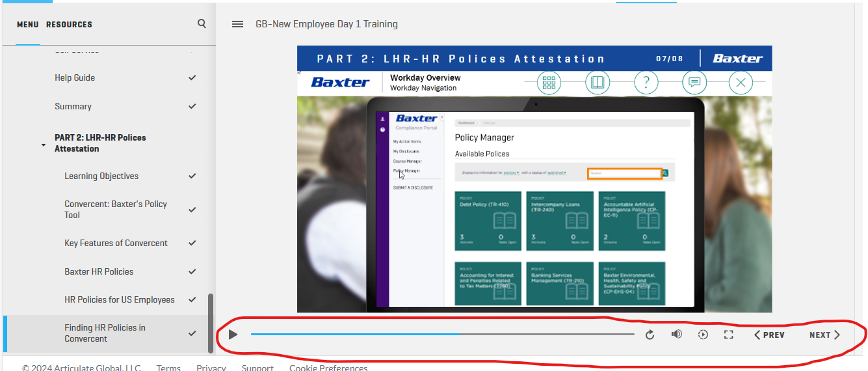Image resolution: width=868 pixels, height=371 pixels.
Task: Click SUBMIT A DISCLOSURE in the portal
Action: coord(413,187)
